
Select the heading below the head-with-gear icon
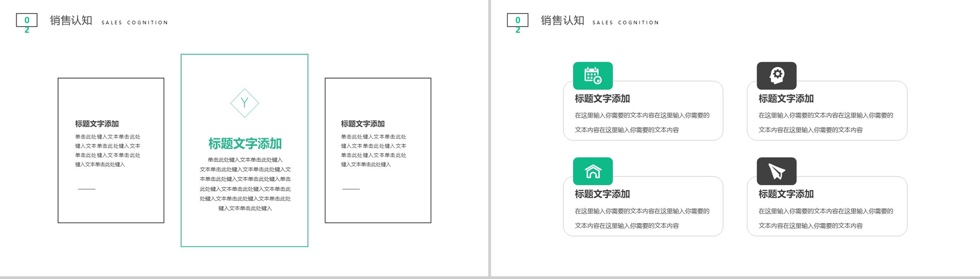(786, 99)
